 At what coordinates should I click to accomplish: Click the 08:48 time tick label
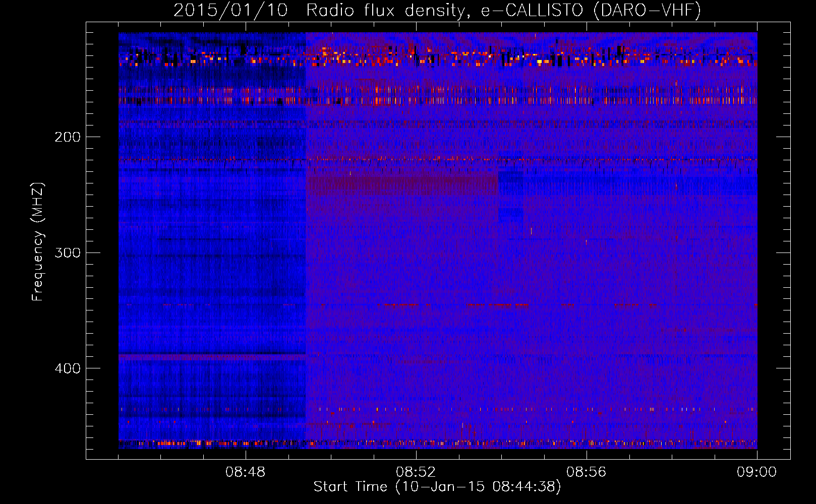246,472
